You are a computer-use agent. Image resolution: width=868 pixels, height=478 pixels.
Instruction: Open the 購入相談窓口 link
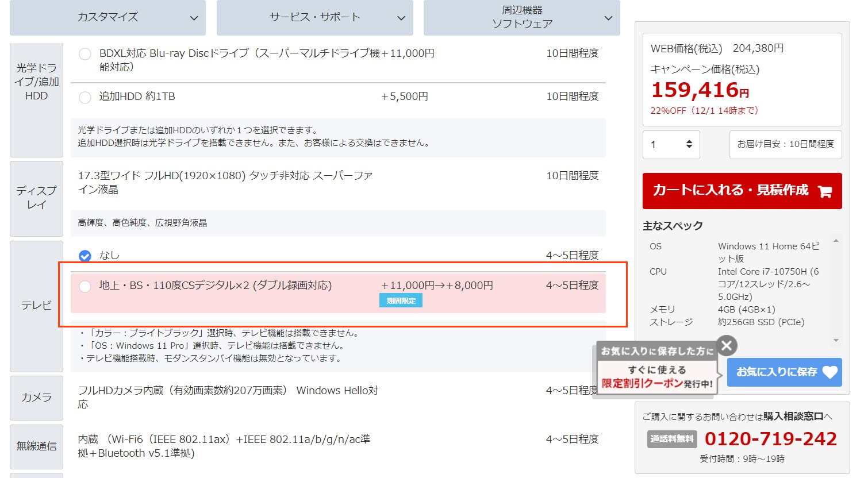click(793, 417)
